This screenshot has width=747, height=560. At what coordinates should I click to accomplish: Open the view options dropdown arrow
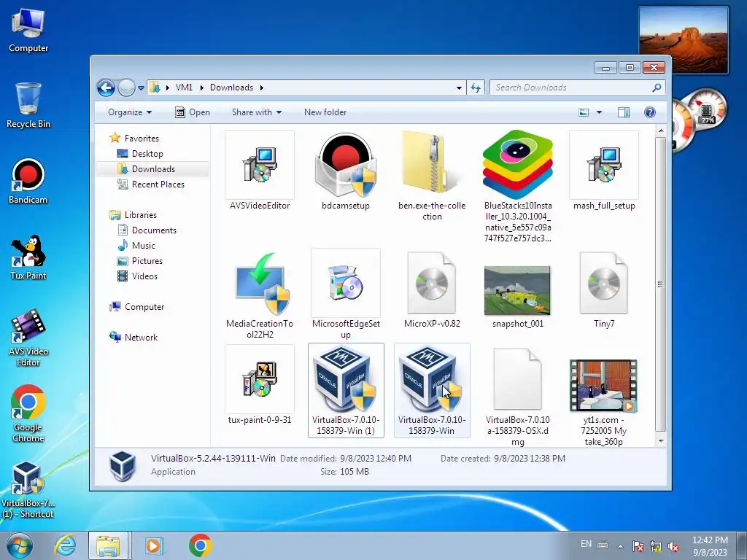(600, 112)
